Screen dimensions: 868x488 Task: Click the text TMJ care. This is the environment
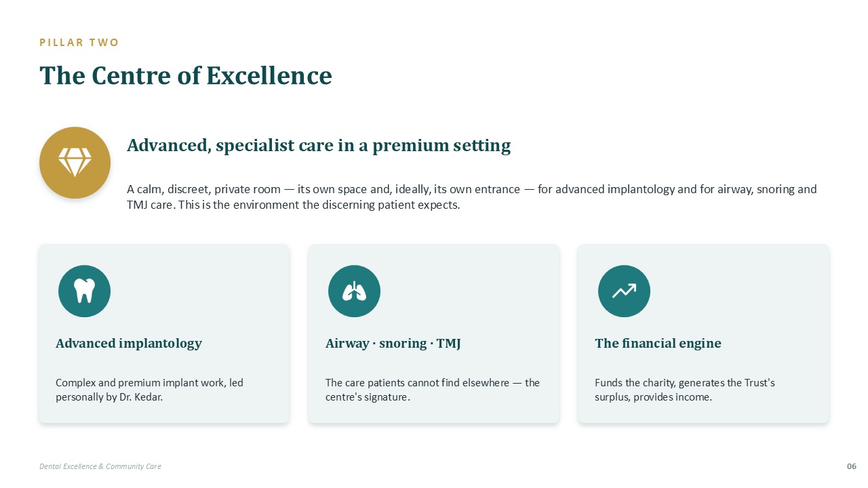point(294,205)
